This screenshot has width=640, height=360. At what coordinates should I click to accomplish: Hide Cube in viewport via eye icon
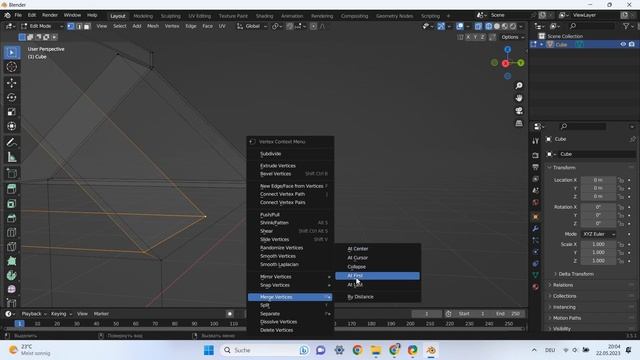pyautogui.click(x=623, y=44)
